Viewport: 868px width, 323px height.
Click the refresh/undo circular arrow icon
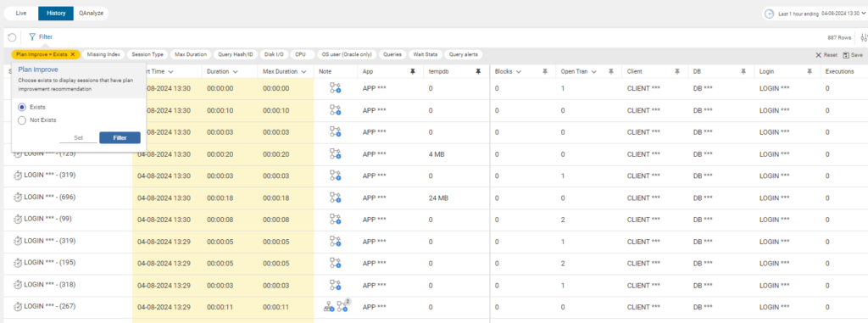[12, 37]
